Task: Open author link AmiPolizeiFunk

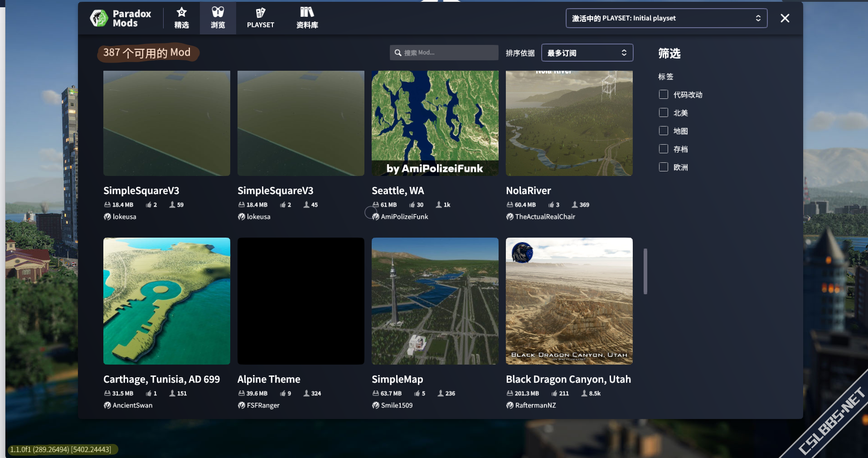Action: [x=404, y=217]
